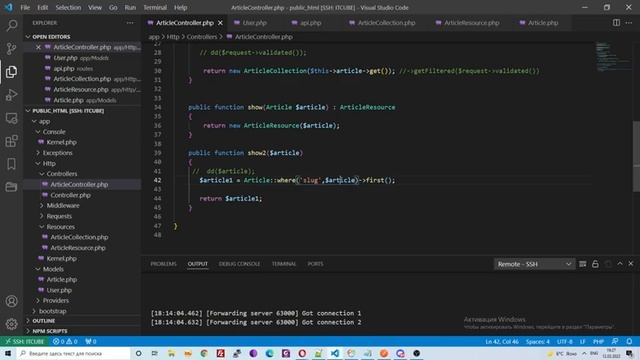Open the Extensions view
Screen dimensions: 640x360
pos(11,141)
